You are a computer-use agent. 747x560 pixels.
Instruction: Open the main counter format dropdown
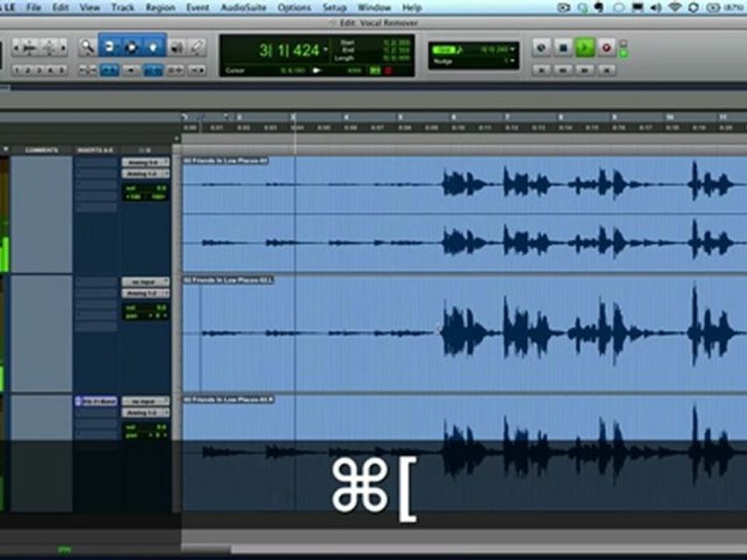[x=326, y=48]
